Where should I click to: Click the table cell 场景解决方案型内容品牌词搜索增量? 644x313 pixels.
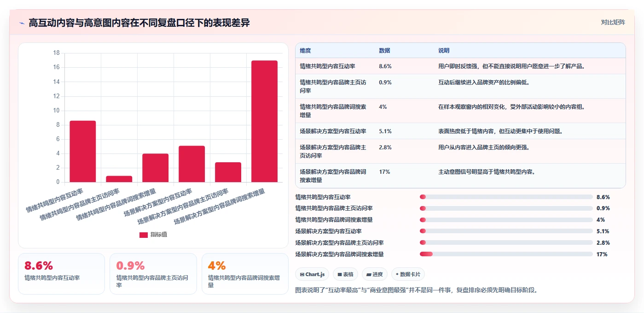pos(333,176)
